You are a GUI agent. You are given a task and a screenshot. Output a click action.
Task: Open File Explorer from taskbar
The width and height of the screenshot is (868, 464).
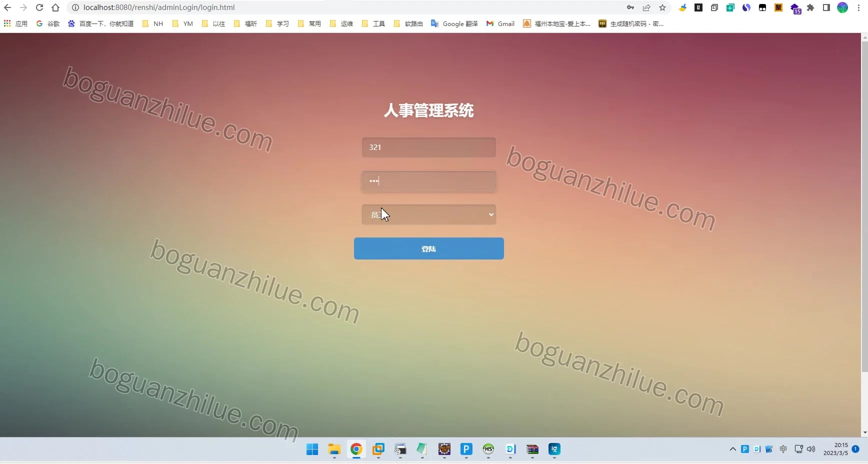pyautogui.click(x=334, y=449)
